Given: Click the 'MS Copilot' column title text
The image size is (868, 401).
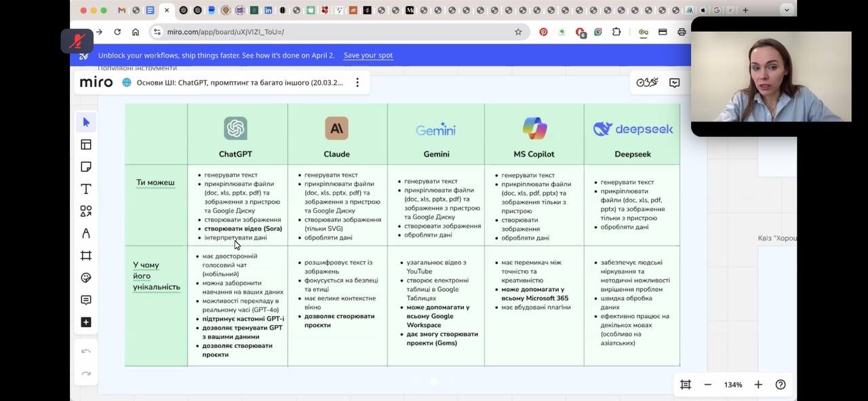Looking at the screenshot, I should 534,154.
